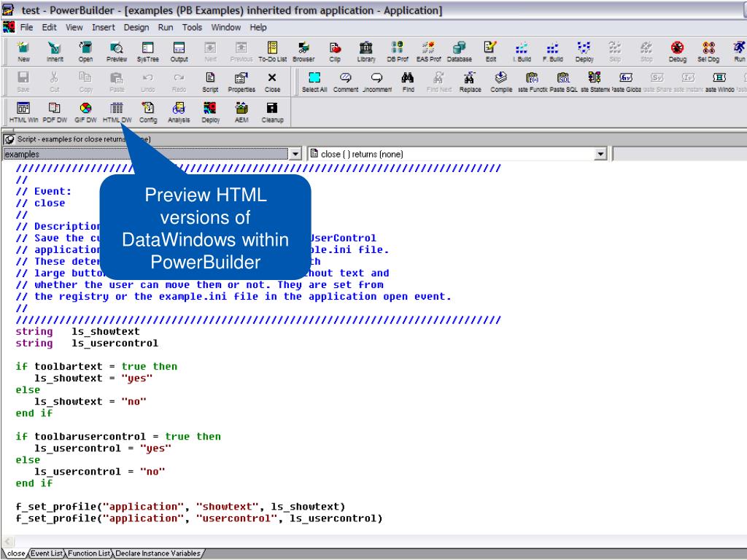This screenshot has width=747, height=560.
Task: Click the Paste Function icon
Action: tap(532, 82)
